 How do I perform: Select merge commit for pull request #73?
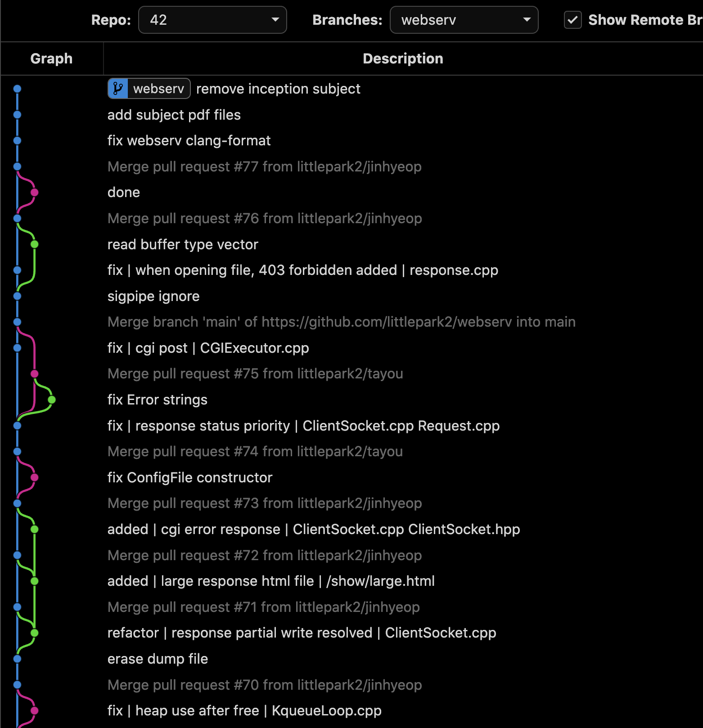coord(265,503)
